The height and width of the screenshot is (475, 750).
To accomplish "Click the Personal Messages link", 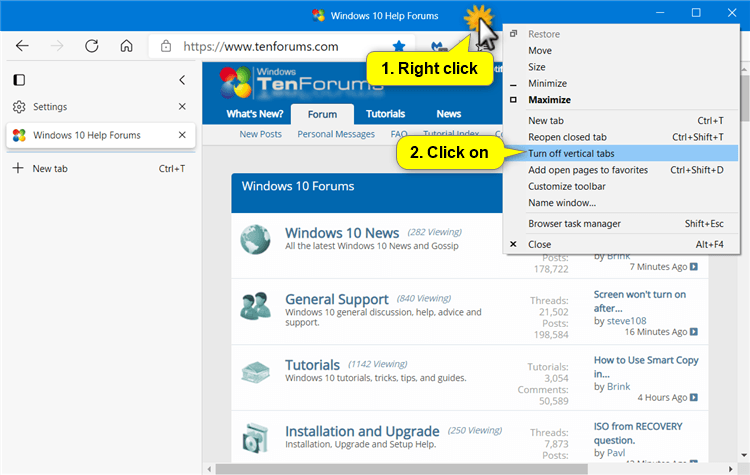I will (336, 134).
